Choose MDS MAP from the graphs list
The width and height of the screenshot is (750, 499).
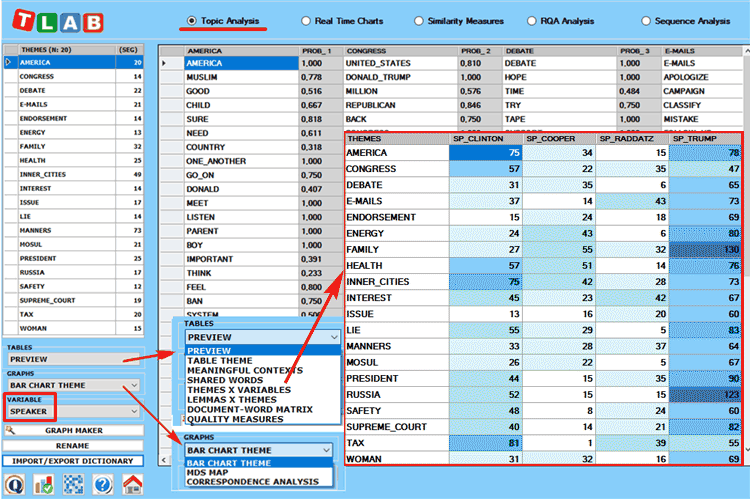pyautogui.click(x=207, y=472)
